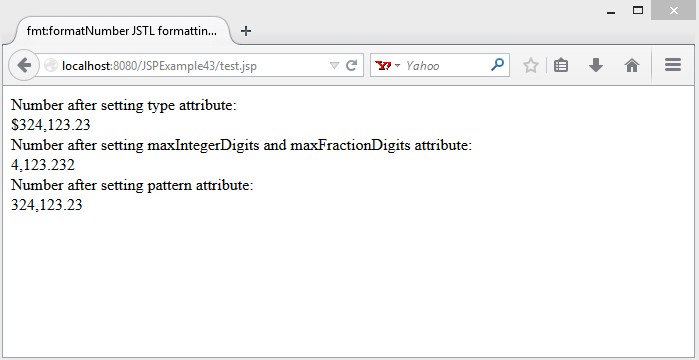
Task: Close the browser window
Action: (674, 10)
